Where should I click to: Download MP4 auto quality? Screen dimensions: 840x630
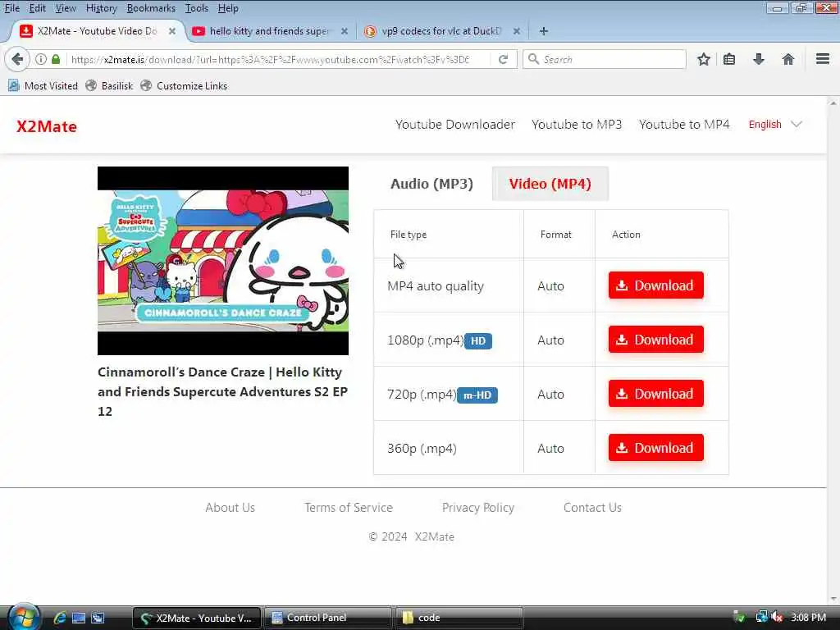[655, 285]
